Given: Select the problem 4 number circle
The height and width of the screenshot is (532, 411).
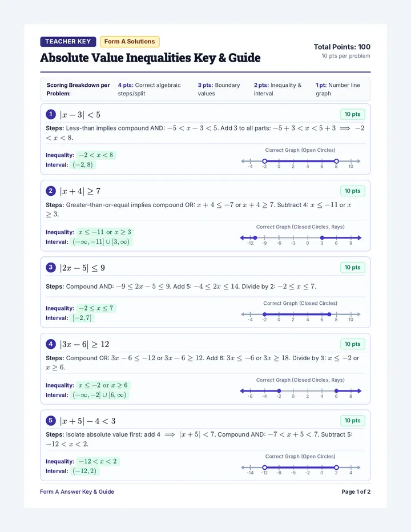Looking at the screenshot, I should (51, 344).
